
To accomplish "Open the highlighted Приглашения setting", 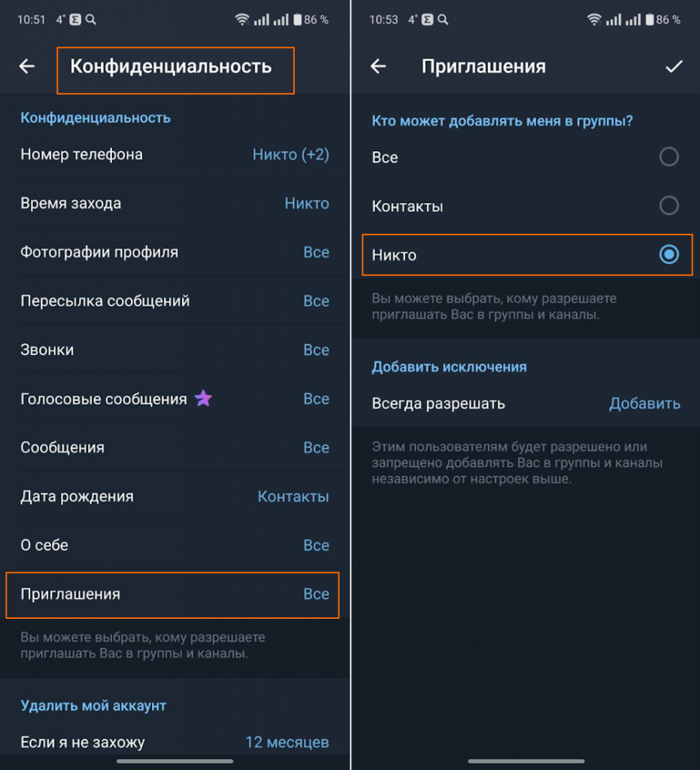I will 173,594.
